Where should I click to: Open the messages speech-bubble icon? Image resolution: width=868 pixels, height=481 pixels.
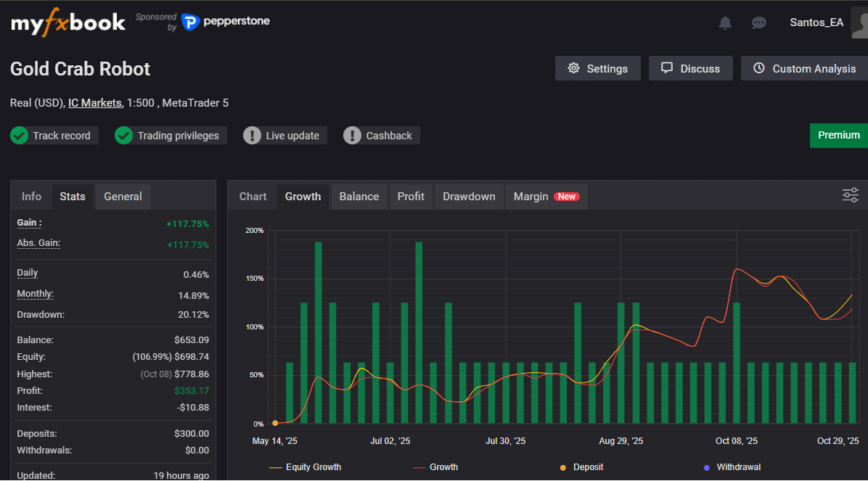(759, 22)
